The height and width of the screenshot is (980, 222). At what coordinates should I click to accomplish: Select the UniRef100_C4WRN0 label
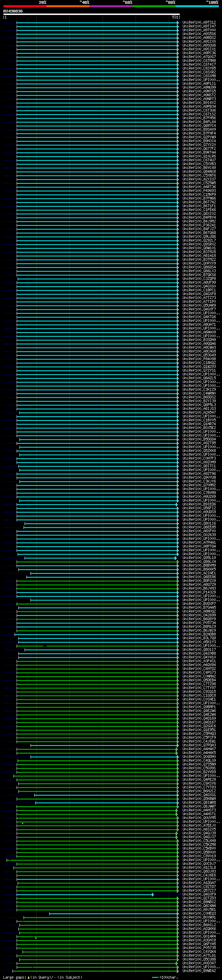point(199,394)
